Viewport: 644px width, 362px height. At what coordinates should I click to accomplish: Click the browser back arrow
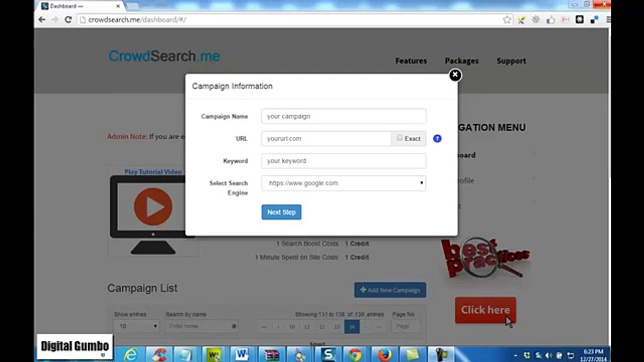[42, 20]
